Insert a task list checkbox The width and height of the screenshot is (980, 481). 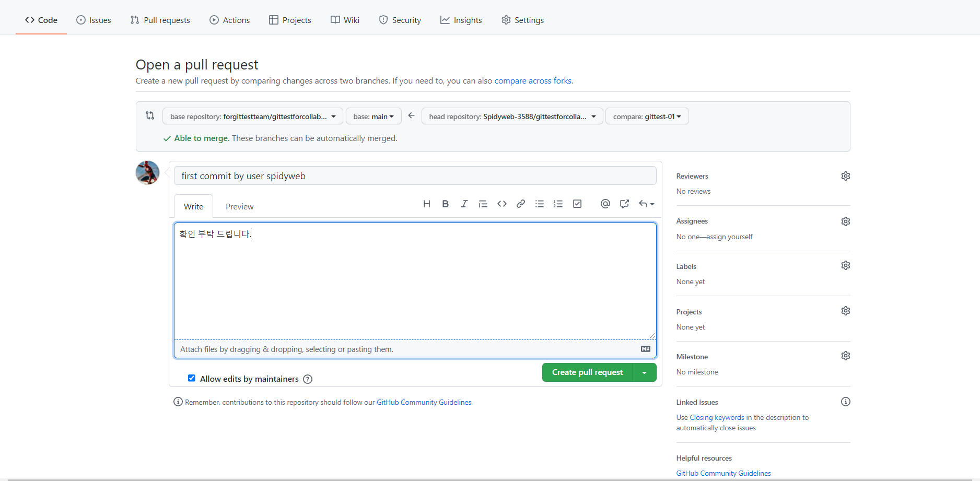[x=577, y=204]
